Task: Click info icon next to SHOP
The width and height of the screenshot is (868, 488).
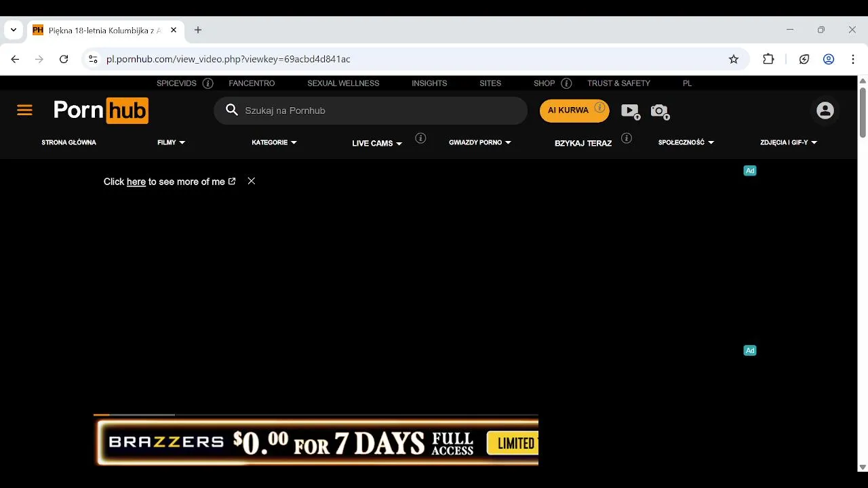Action: coord(566,83)
